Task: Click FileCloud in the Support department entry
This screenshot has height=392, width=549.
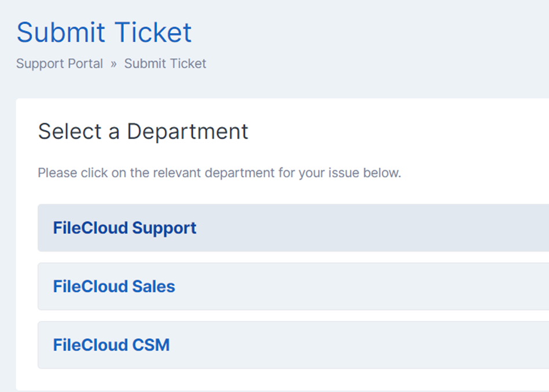Action: click(90, 228)
